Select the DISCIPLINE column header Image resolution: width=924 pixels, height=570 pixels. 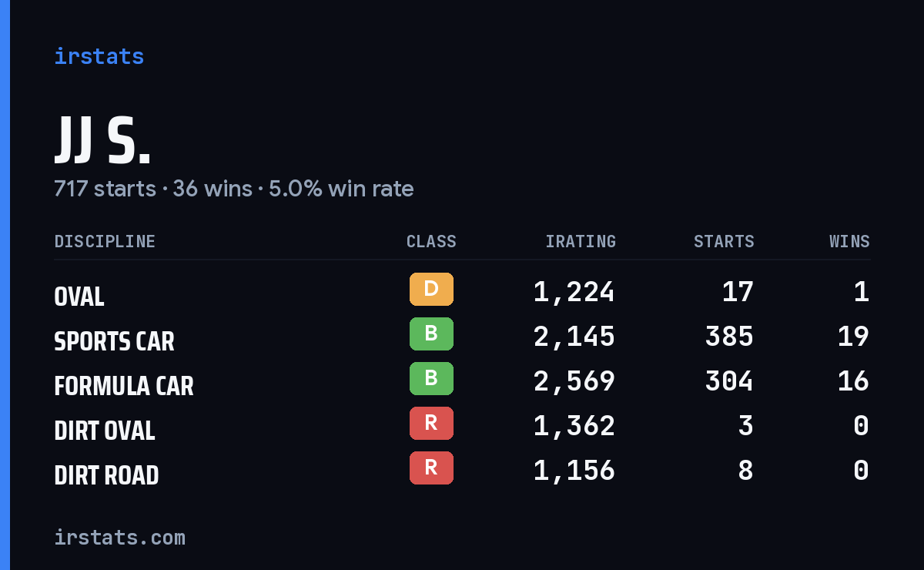105,242
